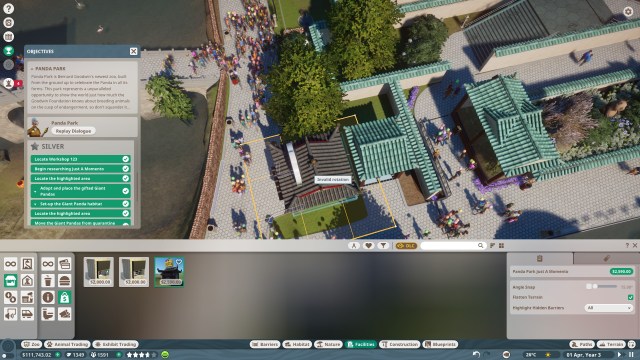Open the Nature tab
The height and width of the screenshot is (360, 640).
[x=329, y=344]
